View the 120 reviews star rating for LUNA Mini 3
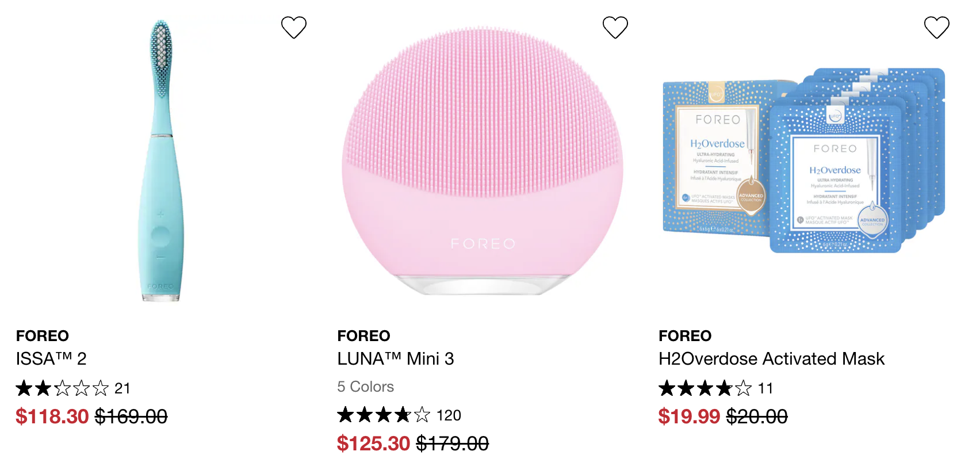The height and width of the screenshot is (459, 980). 399,415
